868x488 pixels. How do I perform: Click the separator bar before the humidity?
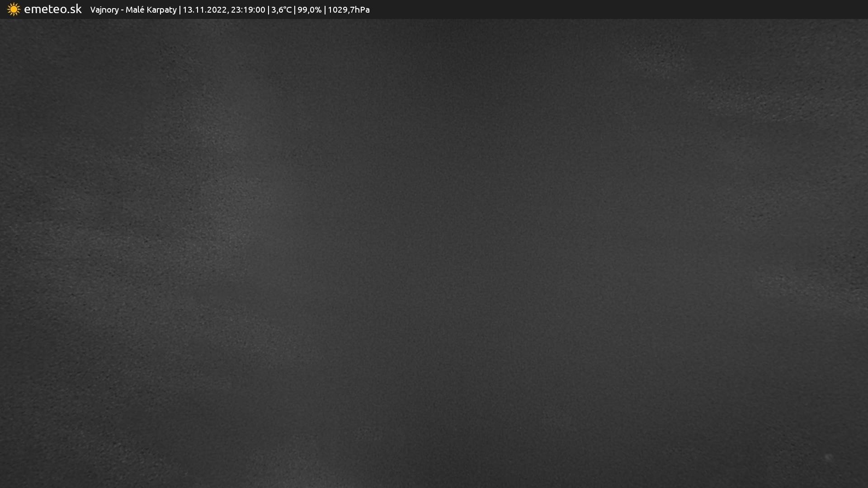[295, 10]
